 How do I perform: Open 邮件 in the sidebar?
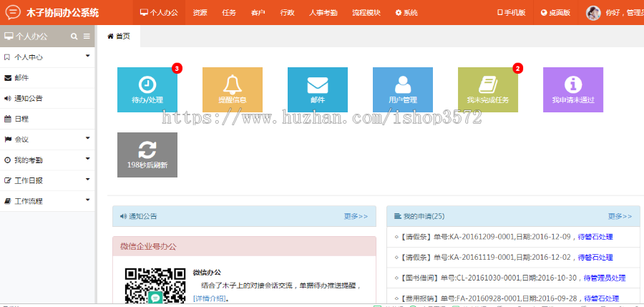tap(47, 78)
